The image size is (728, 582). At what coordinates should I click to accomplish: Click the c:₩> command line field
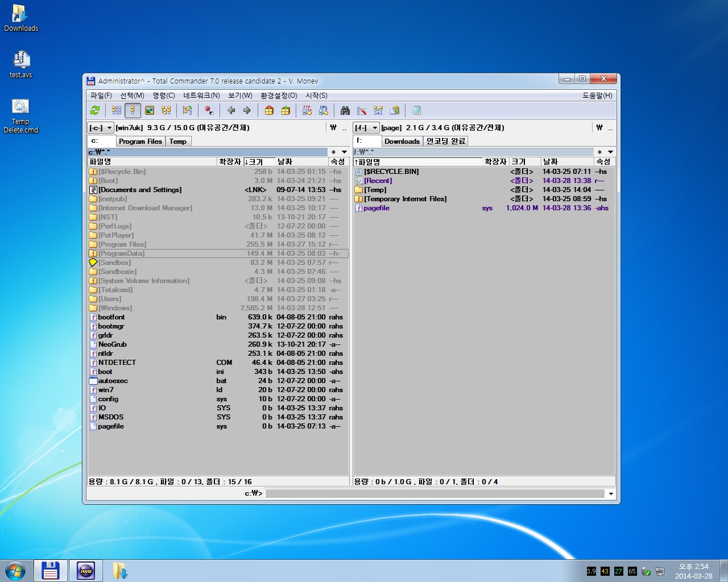click(435, 493)
